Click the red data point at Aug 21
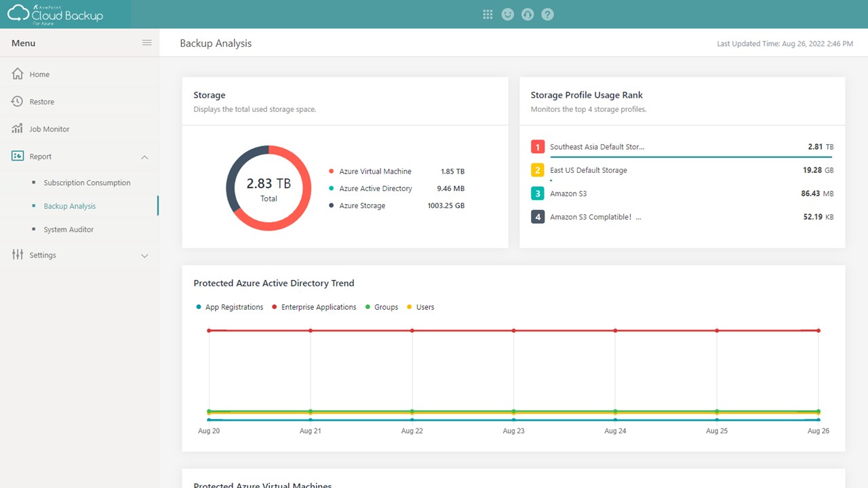Viewport: 868px width, 488px height. pos(311,331)
